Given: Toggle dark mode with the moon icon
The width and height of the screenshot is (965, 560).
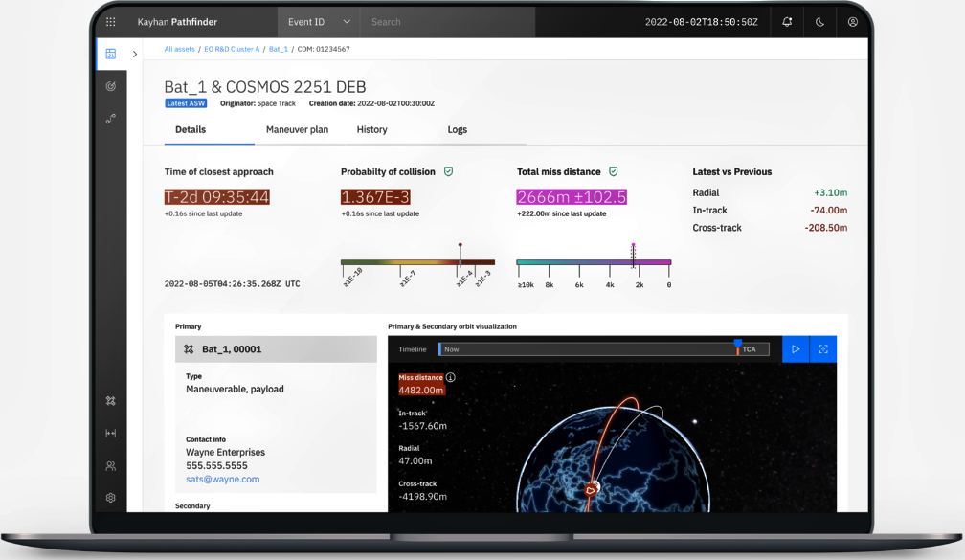Looking at the screenshot, I should tap(819, 22).
